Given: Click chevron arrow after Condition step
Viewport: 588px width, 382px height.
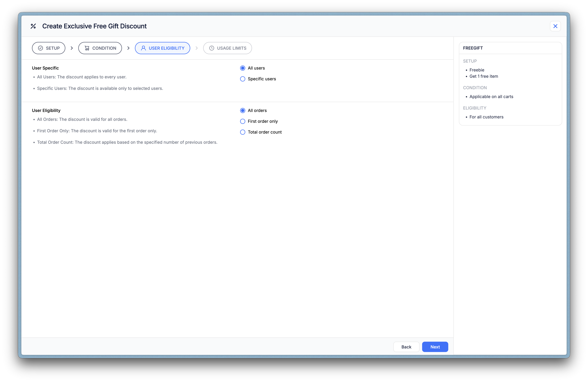Looking at the screenshot, I should [x=128, y=48].
